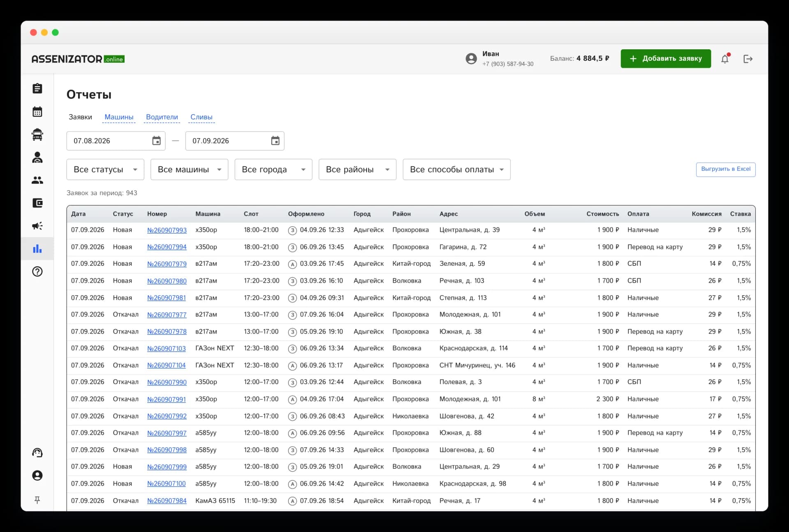Image resolution: width=789 pixels, height=532 pixels.
Task: Open the megaphone promotions sidebar icon
Action: coord(37,226)
